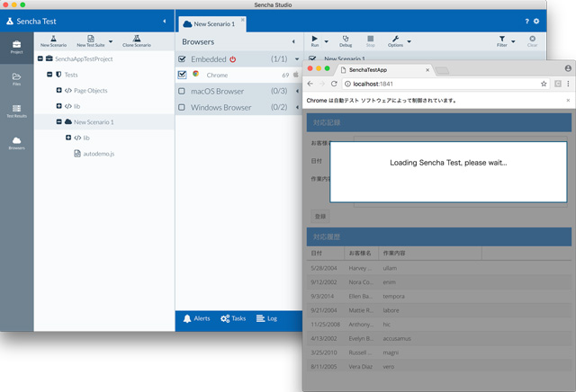Image resolution: width=576 pixels, height=392 pixels.
Task: Open the Run dropdown arrow
Action: point(326,41)
